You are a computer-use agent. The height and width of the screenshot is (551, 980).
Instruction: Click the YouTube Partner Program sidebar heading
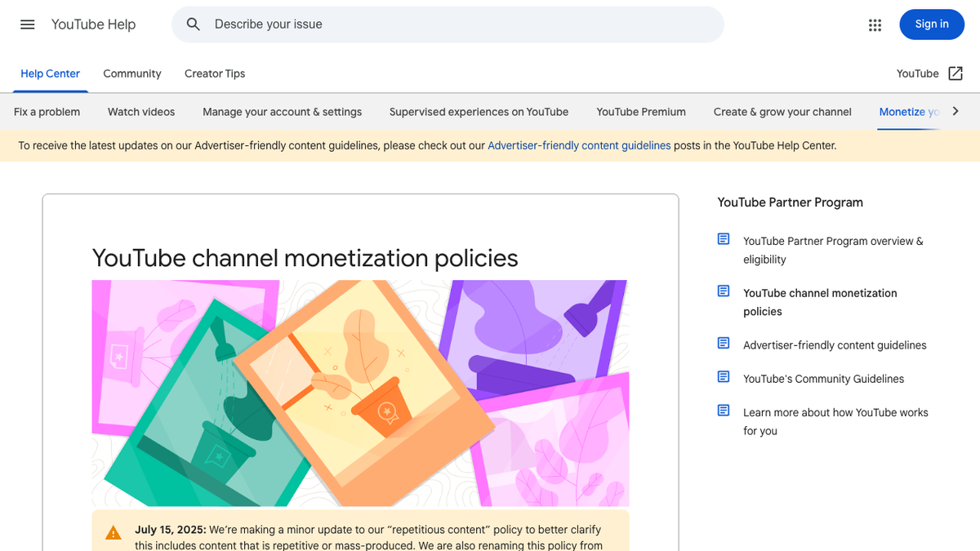[791, 202]
